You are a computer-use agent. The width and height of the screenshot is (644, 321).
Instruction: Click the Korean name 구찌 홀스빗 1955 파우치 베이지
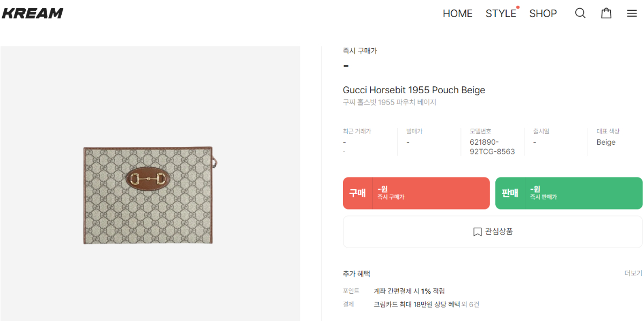pyautogui.click(x=389, y=102)
